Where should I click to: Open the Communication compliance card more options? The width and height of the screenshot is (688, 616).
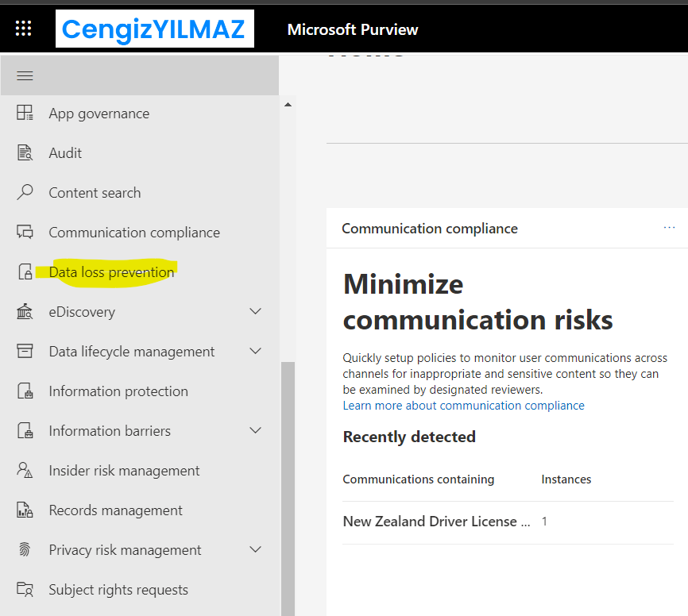point(669,228)
